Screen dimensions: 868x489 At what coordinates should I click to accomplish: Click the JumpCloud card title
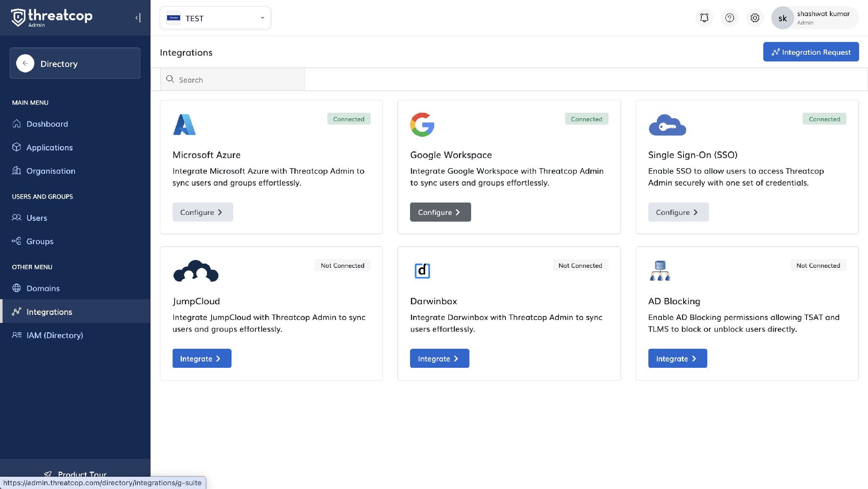click(196, 301)
